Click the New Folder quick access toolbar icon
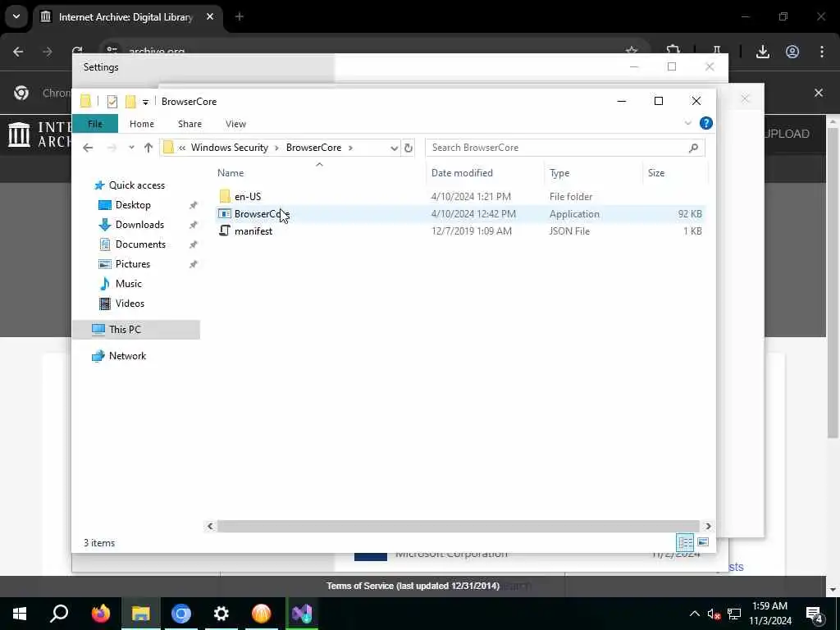The height and width of the screenshot is (630, 840). (130, 101)
